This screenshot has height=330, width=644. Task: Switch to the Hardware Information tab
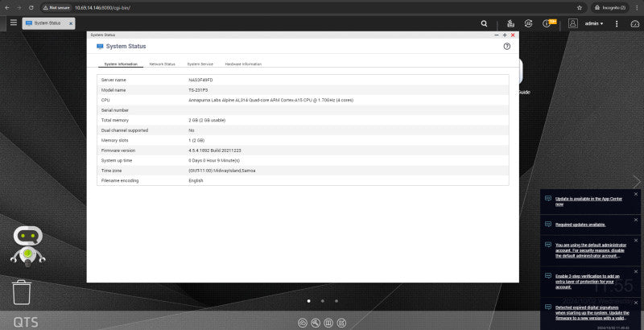pyautogui.click(x=243, y=64)
